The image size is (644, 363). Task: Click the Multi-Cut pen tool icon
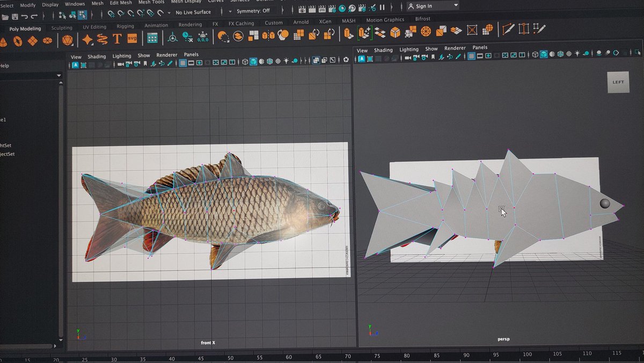(508, 29)
